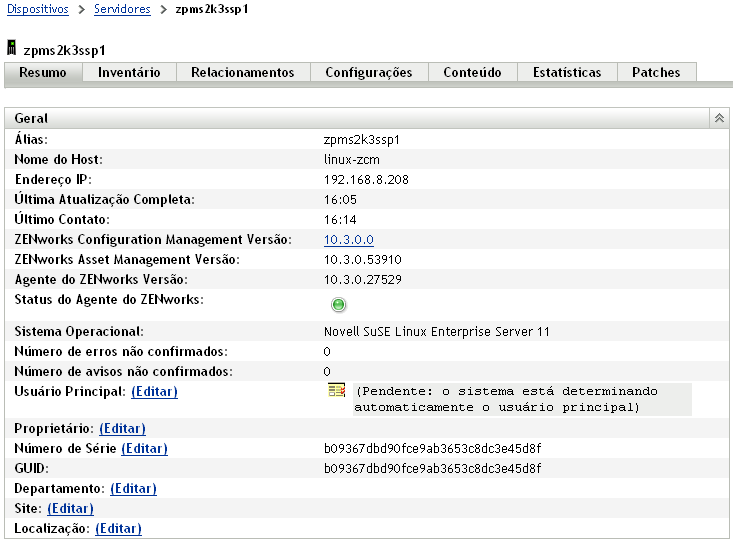
Task: Click the last full refresh time 16:05
Action: coord(340,200)
